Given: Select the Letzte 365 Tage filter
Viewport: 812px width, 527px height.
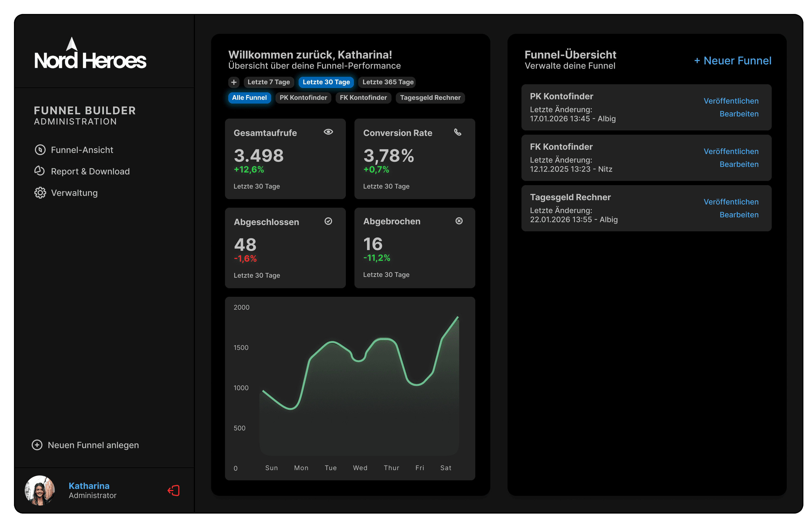Looking at the screenshot, I should pos(387,82).
